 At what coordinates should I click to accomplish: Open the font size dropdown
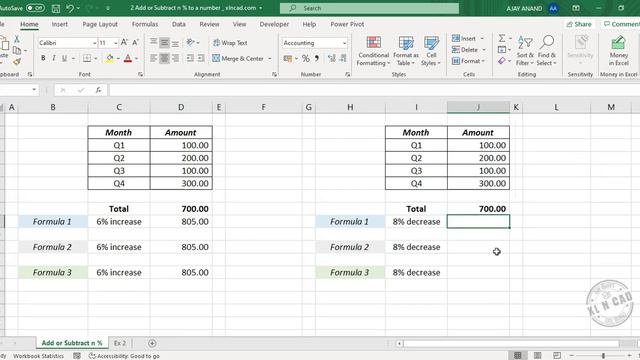coord(116,43)
